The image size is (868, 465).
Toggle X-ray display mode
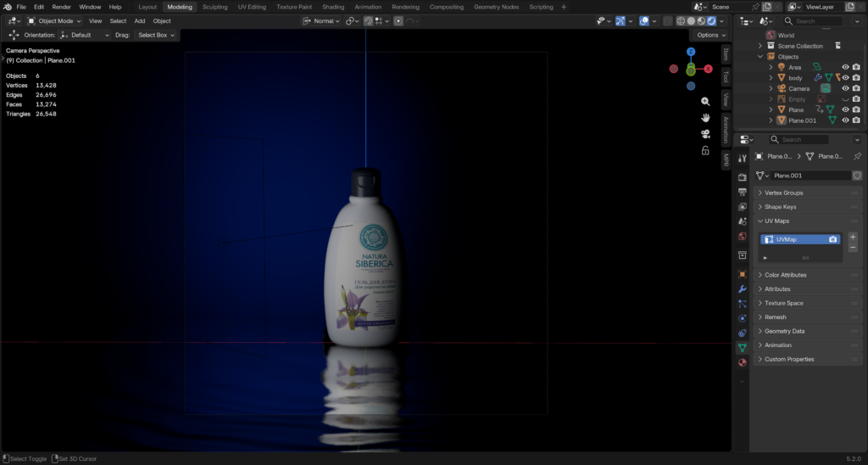(x=668, y=21)
